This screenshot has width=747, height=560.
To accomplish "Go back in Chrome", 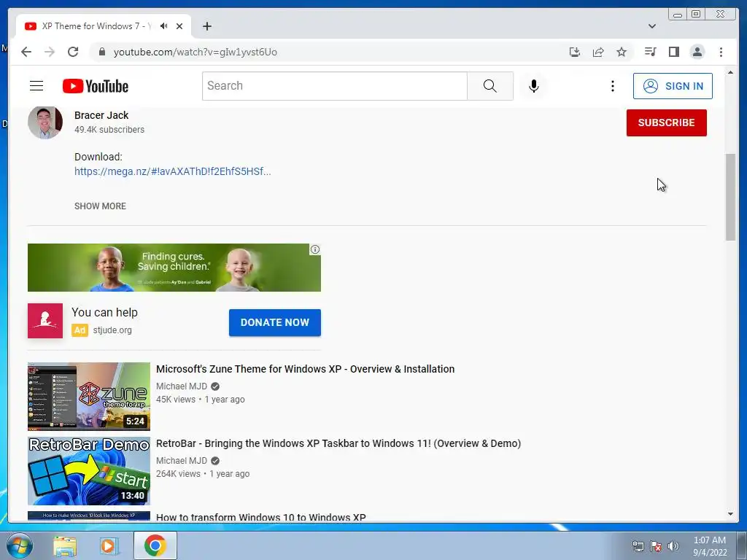I will pos(26,52).
